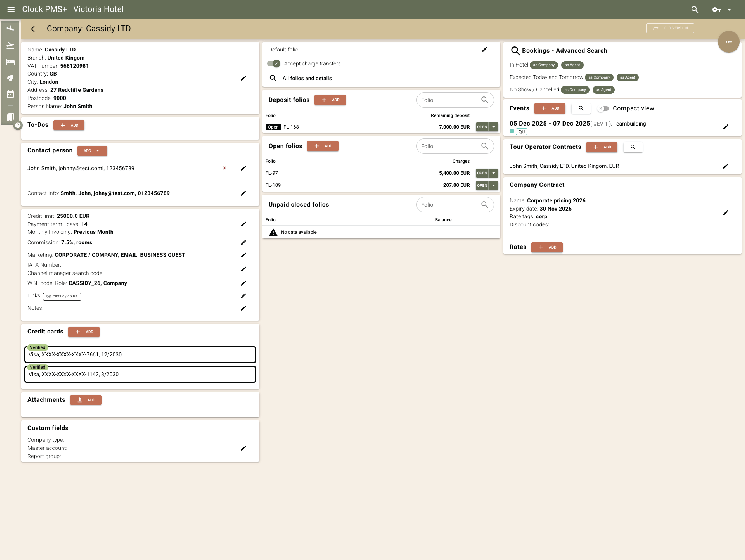Image resolution: width=745 pixels, height=560 pixels.
Task: Open the in-house guests bed icon
Action: pyautogui.click(x=10, y=62)
